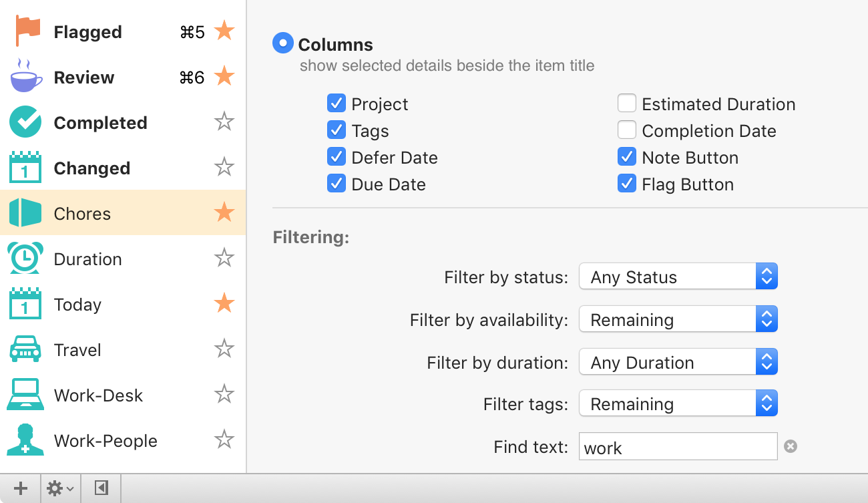Image resolution: width=868 pixels, height=503 pixels.
Task: Add a new perspective with plus button
Action: point(20,488)
